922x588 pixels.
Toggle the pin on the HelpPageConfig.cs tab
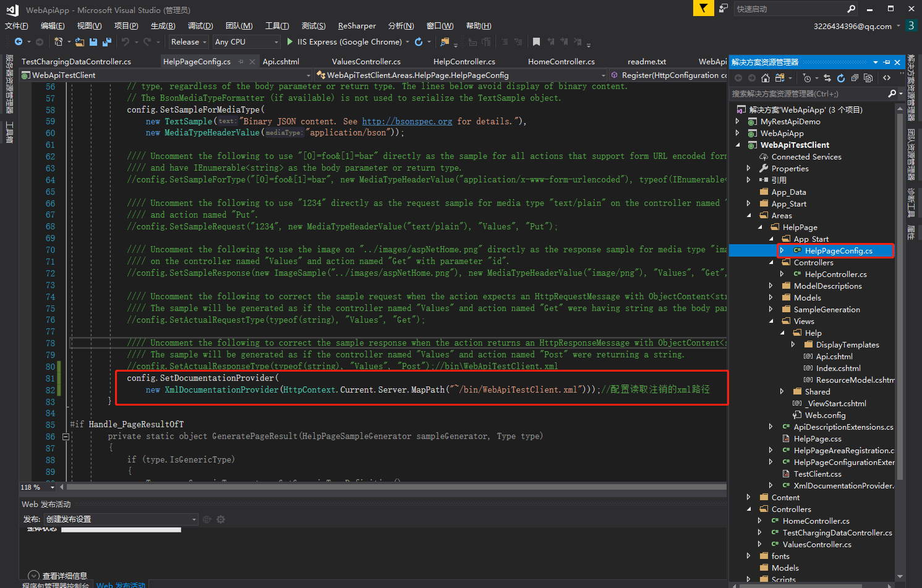(241, 61)
